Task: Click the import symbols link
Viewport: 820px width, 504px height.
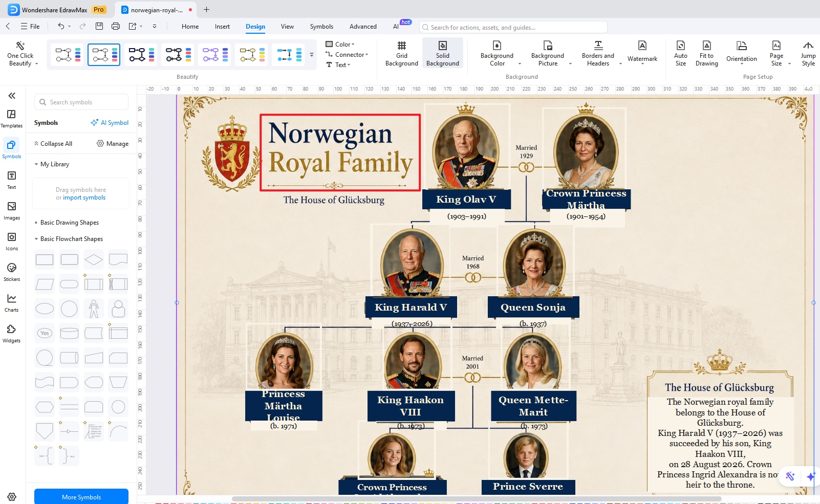Action: click(x=84, y=198)
